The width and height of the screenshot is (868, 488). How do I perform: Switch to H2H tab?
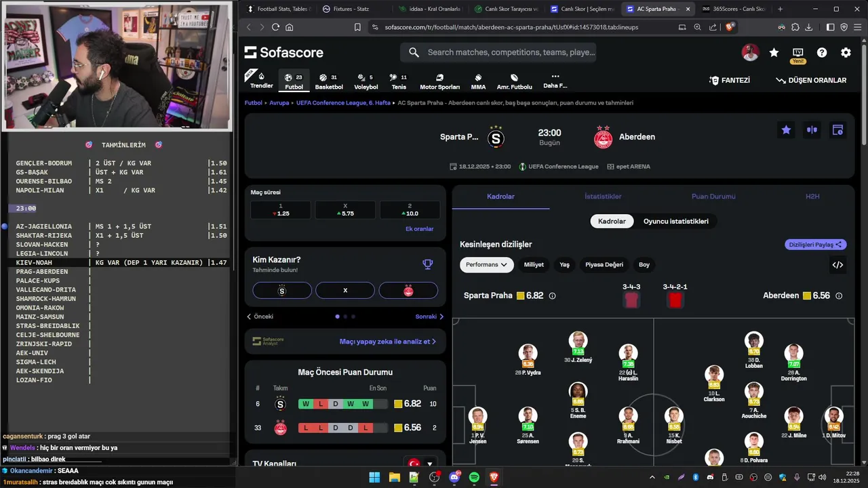[x=812, y=197]
